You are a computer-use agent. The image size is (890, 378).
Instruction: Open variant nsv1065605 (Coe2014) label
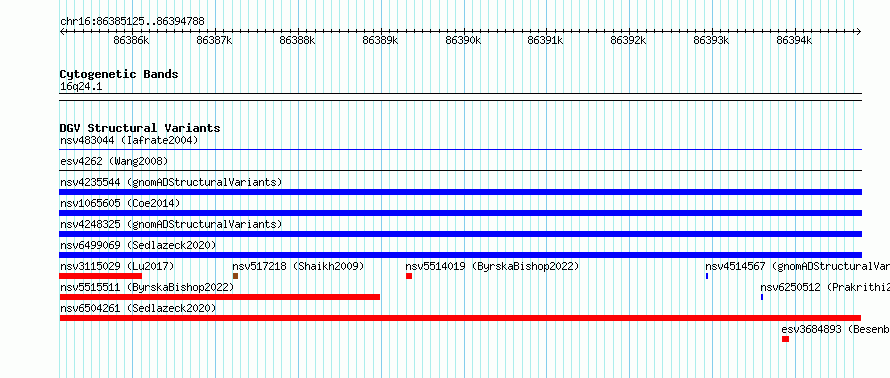(x=120, y=203)
